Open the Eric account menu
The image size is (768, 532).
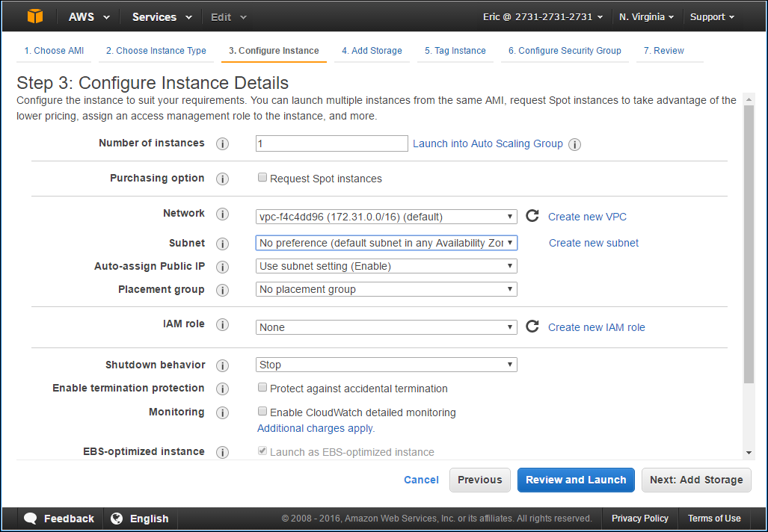pos(543,17)
